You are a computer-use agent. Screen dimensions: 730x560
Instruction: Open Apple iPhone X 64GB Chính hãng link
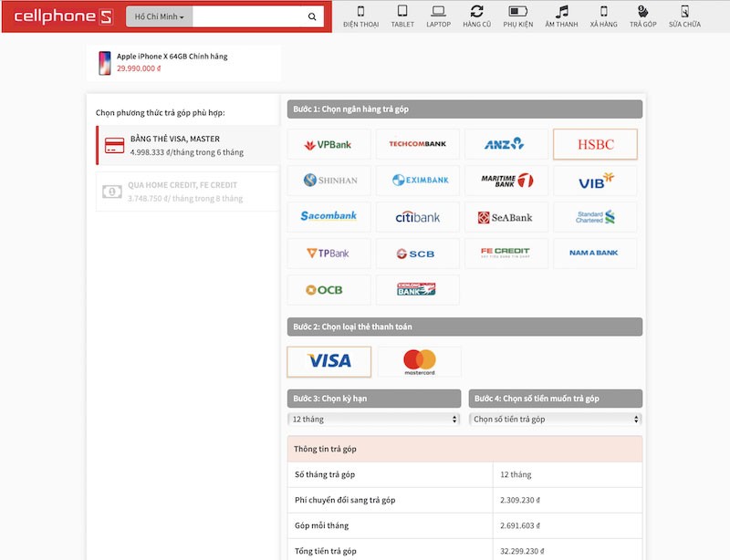click(172, 57)
